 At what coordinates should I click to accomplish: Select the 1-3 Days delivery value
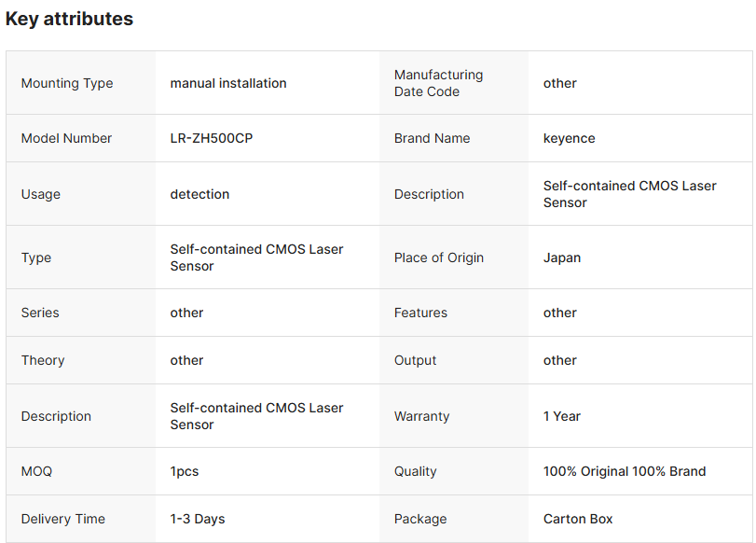click(x=198, y=519)
